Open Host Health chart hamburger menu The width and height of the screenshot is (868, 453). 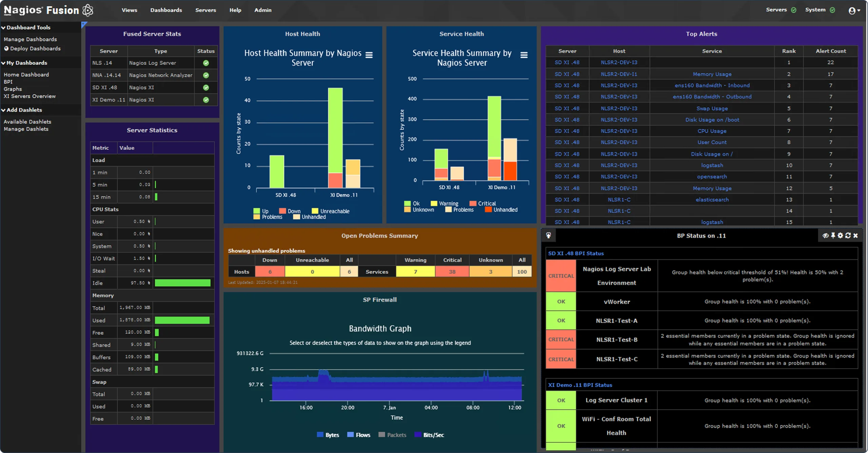tap(369, 55)
